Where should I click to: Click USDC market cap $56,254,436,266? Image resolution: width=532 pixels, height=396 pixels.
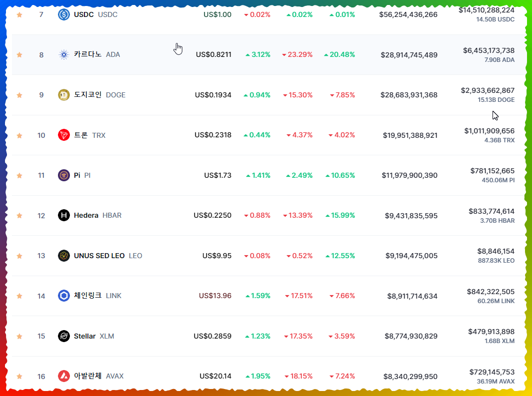pos(409,14)
